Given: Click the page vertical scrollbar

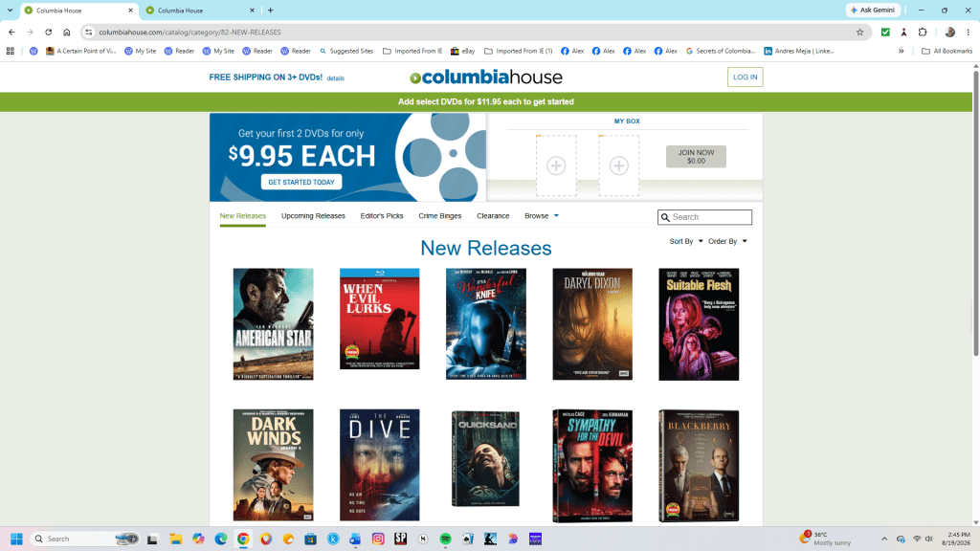Looking at the screenshot, I should pos(975,212).
